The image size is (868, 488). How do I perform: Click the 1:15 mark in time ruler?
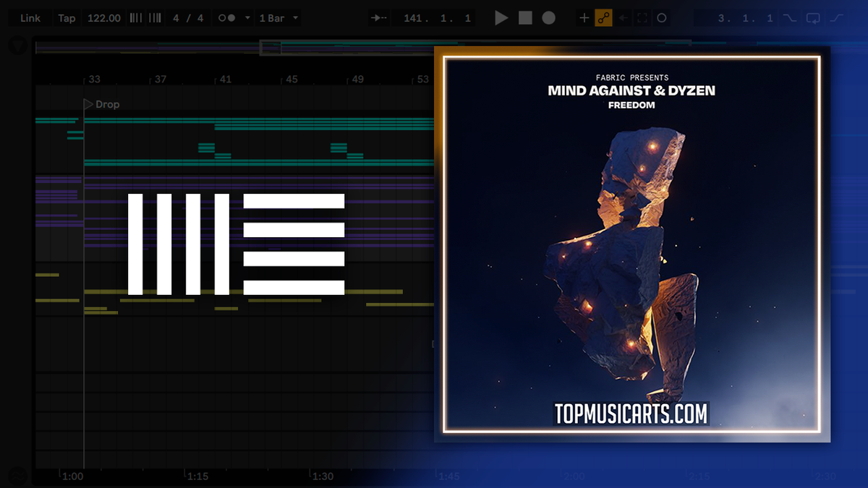point(198,476)
